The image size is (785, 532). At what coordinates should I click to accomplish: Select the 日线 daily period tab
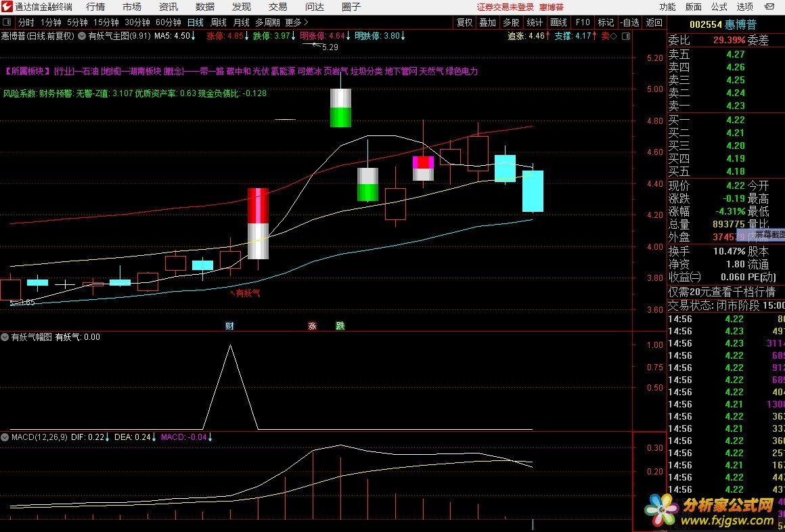196,22
